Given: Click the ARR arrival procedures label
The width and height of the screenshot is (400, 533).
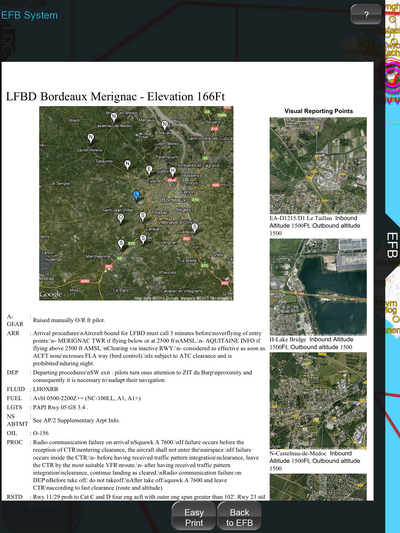Looking at the screenshot, I should pyautogui.click(x=13, y=333).
